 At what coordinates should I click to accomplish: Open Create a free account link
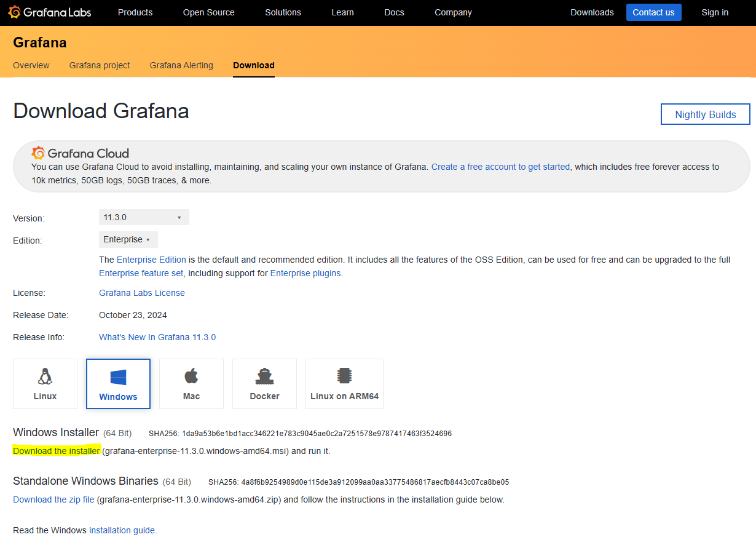coord(501,167)
